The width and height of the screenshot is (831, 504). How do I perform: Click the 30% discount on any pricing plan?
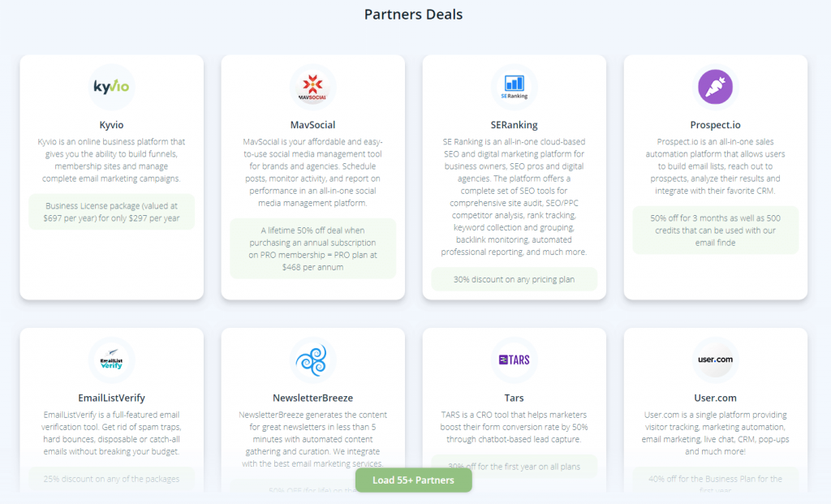coord(514,279)
